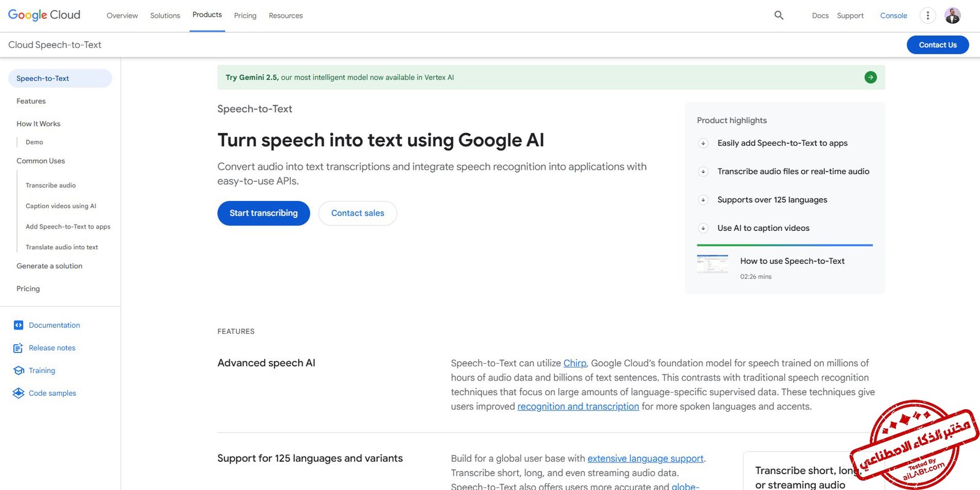Image resolution: width=980 pixels, height=490 pixels.
Task: Click the Documentation icon in sidebar
Action: [18, 325]
